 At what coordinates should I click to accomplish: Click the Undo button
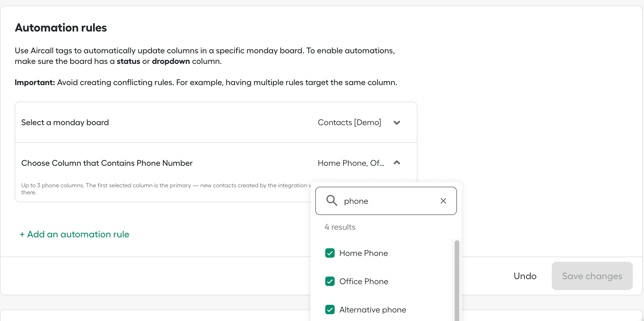click(x=525, y=276)
